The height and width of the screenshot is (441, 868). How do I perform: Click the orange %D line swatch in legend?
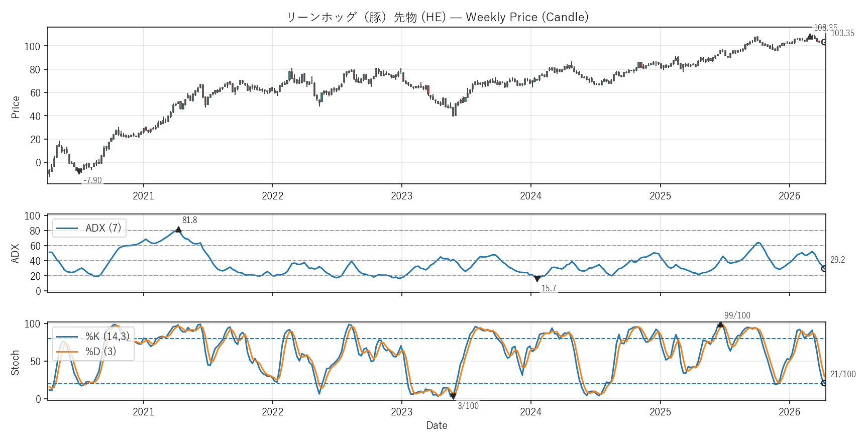pyautogui.click(x=67, y=352)
